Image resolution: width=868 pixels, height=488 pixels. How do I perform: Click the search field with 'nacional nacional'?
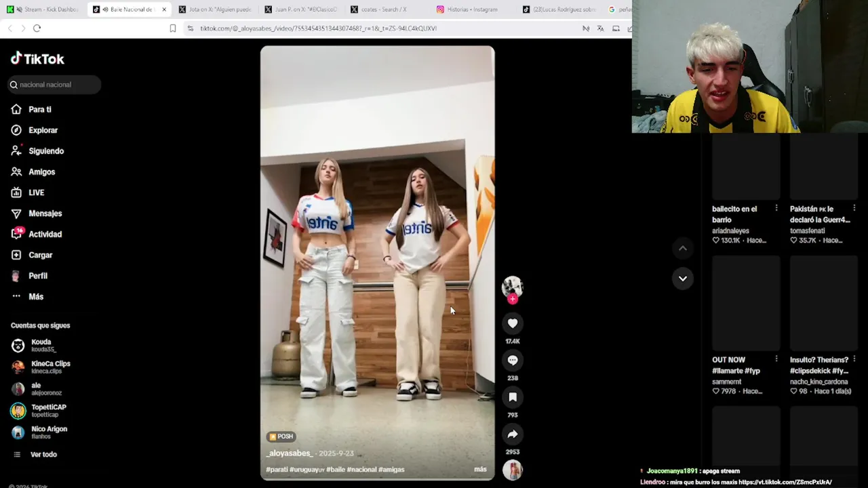click(x=54, y=85)
